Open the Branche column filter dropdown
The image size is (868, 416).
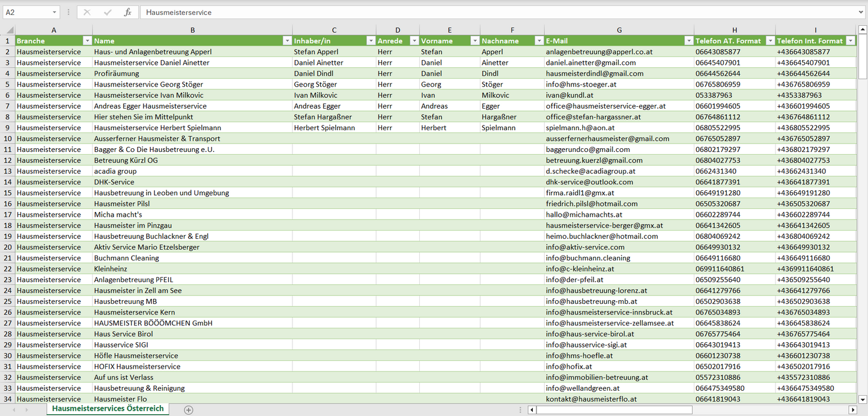(x=87, y=41)
